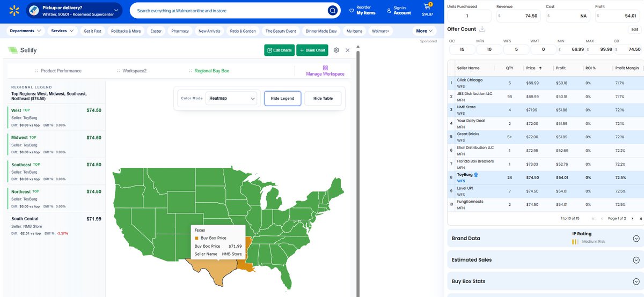Click the drag handle beside Product Performance tab
The image size is (644, 297).
coord(36,71)
